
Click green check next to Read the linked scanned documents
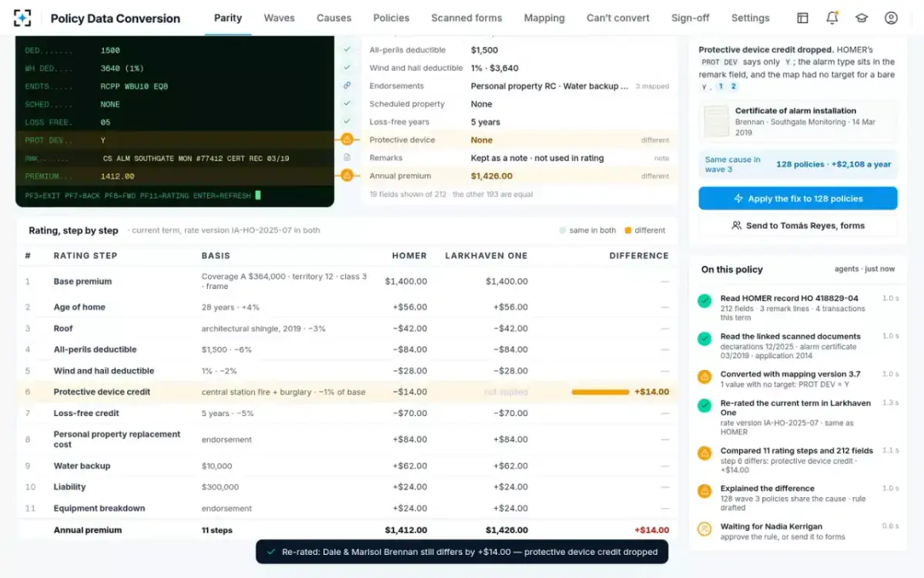704,338
